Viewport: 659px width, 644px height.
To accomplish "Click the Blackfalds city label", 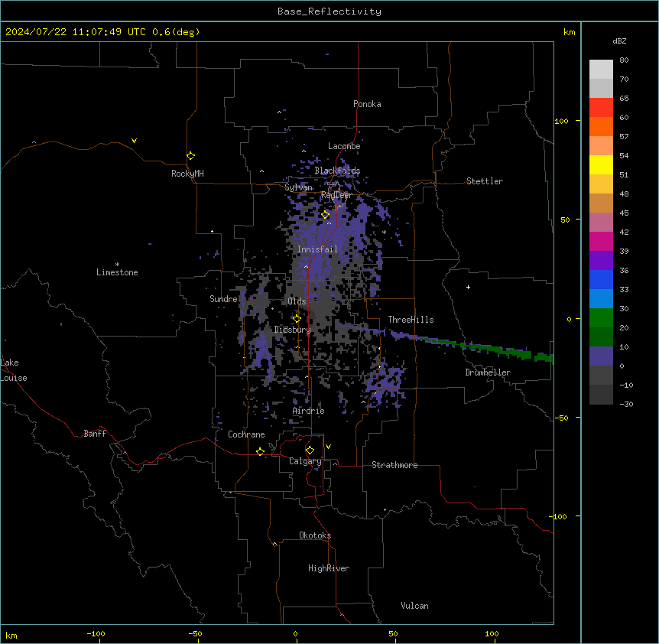I will tap(337, 171).
